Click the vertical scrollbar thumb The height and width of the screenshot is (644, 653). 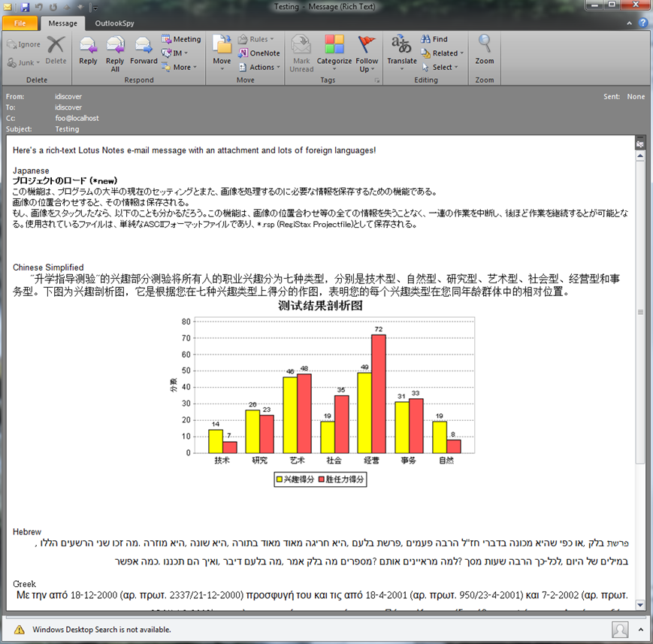pyautogui.click(x=640, y=313)
